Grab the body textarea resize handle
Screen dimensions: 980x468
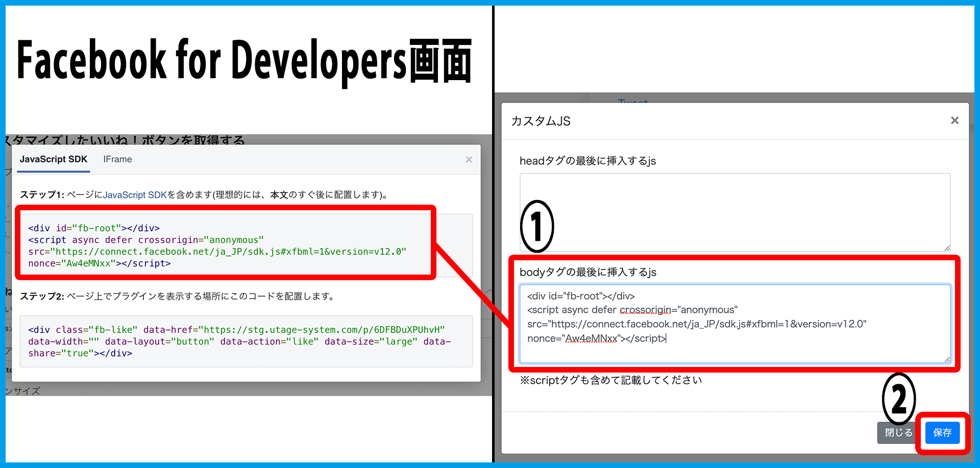(947, 359)
